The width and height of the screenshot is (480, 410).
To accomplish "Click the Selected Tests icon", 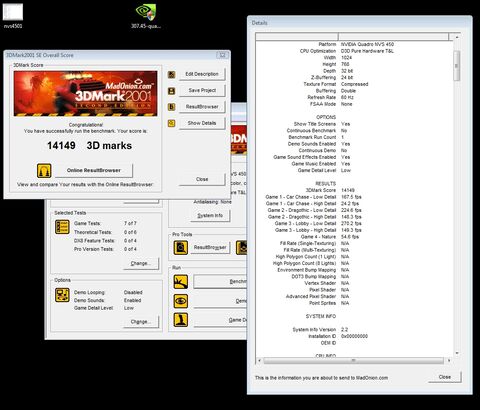I will 62,227.
